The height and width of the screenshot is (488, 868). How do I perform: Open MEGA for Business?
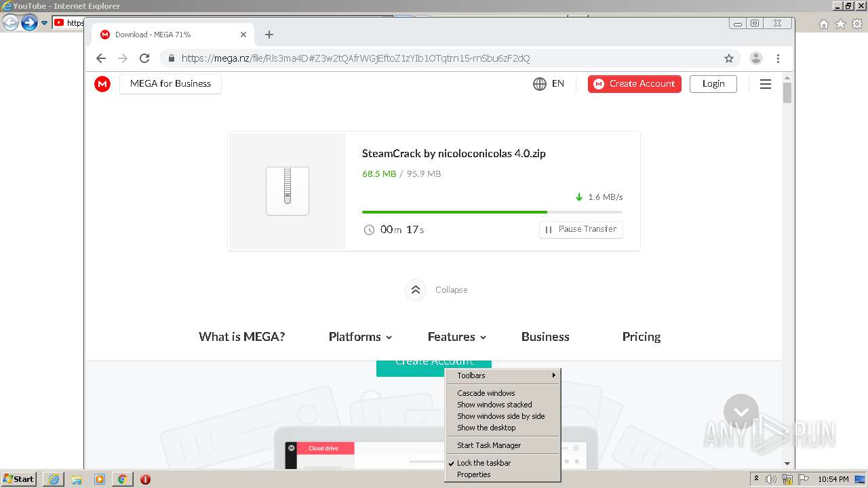170,84
